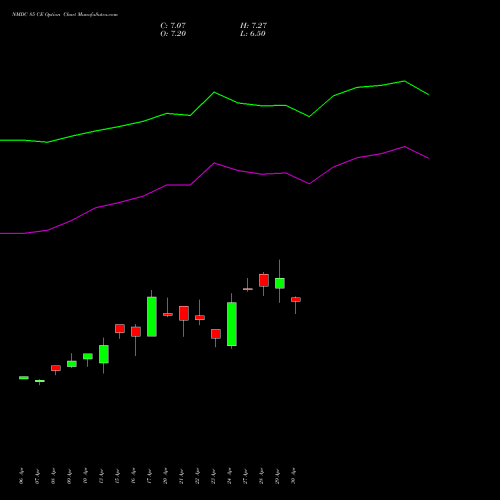Click the close value C: 7.07
This screenshot has width=500, height=500.
(173, 25)
